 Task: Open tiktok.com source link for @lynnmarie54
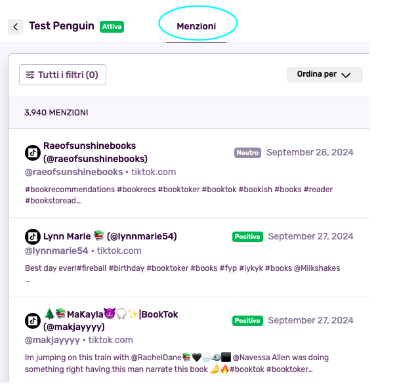[x=119, y=251]
